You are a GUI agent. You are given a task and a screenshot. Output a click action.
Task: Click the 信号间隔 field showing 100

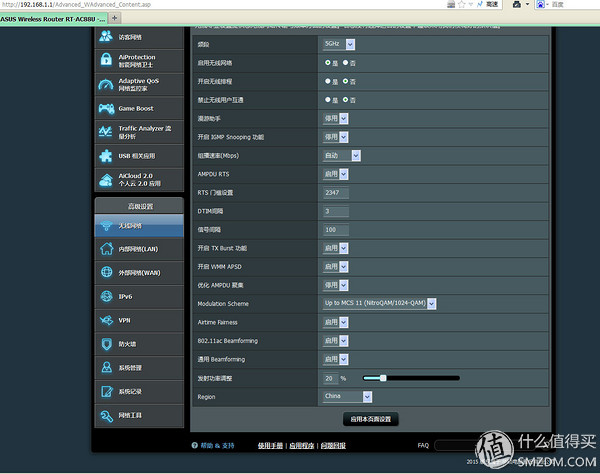coord(336,230)
